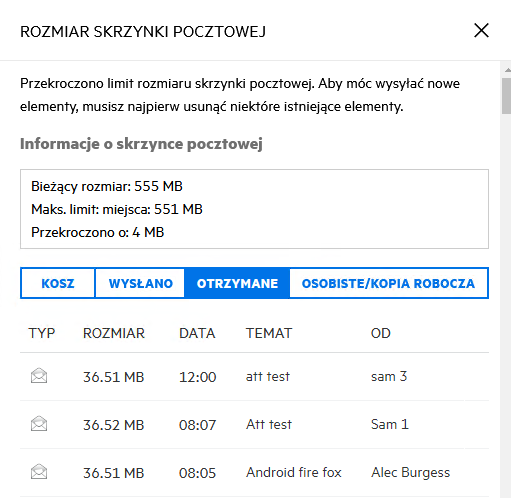The image size is (511, 498).
Task: Open the 'Android fire fox' message
Action: 294,473
